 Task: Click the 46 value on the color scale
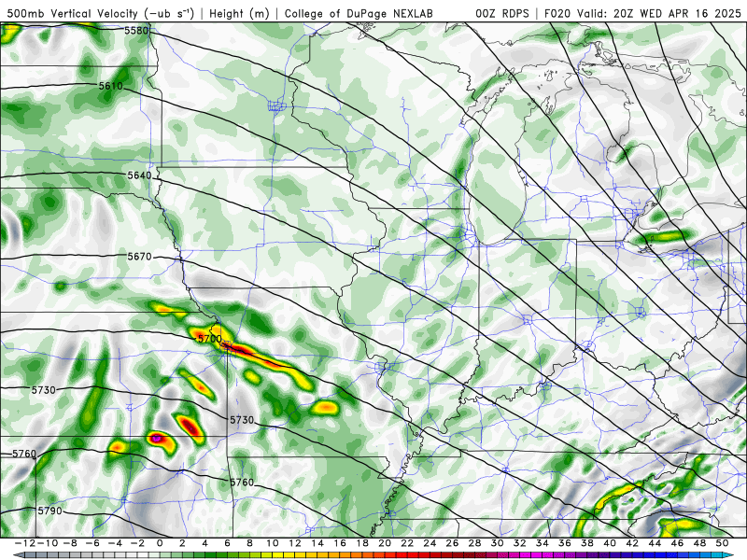[677, 543]
